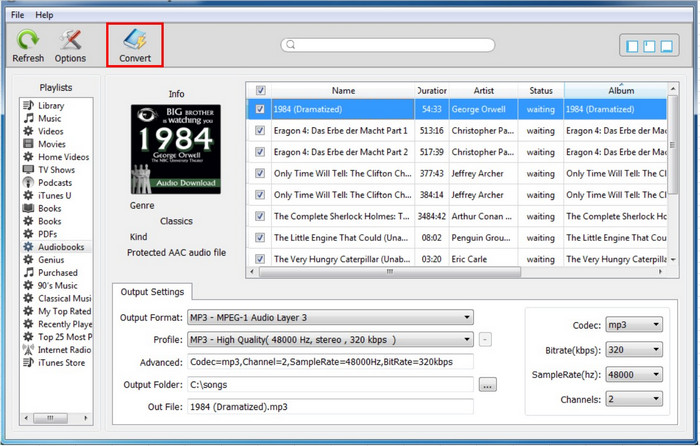Sort by the Artist column header
The height and width of the screenshot is (446, 700).
click(483, 91)
